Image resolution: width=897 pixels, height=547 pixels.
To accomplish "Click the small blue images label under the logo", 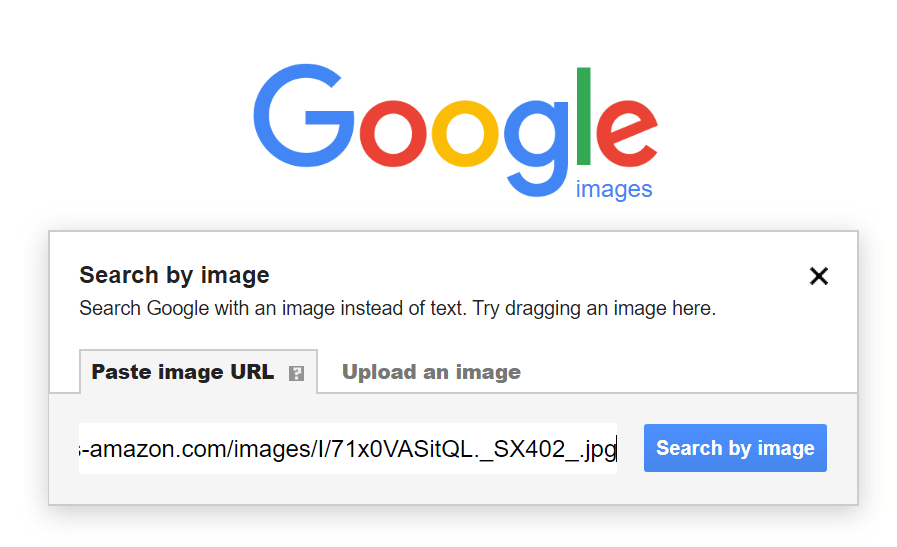I will coord(614,189).
